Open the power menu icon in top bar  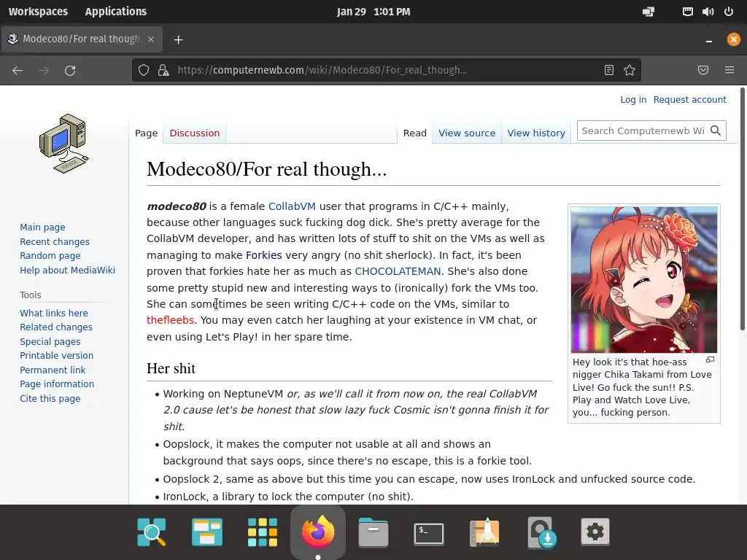point(729,12)
